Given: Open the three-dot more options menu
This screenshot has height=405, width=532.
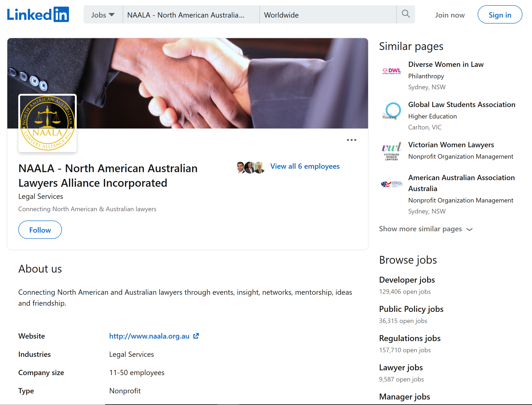Looking at the screenshot, I should pos(351,140).
